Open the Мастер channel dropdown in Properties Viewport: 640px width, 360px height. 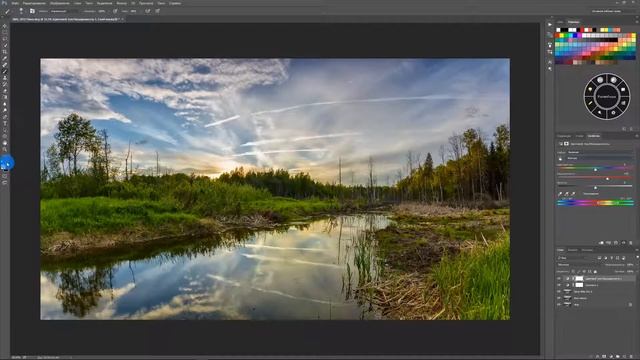tap(600, 158)
